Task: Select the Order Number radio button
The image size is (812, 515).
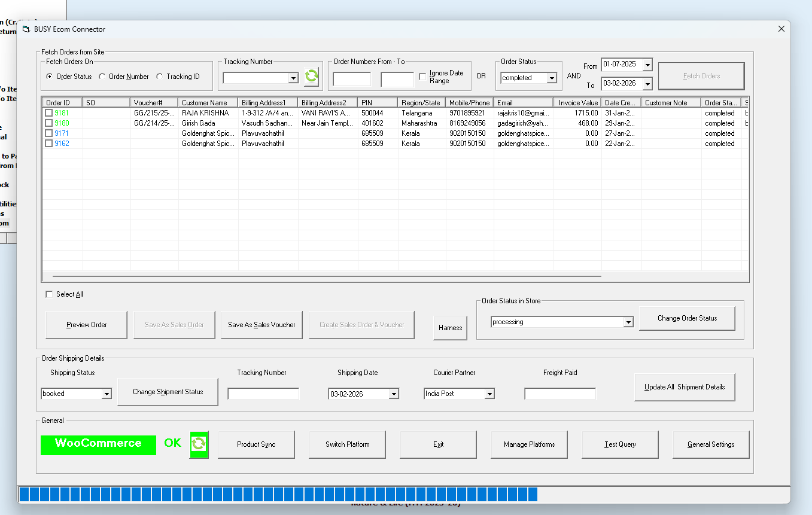Action: pyautogui.click(x=102, y=77)
